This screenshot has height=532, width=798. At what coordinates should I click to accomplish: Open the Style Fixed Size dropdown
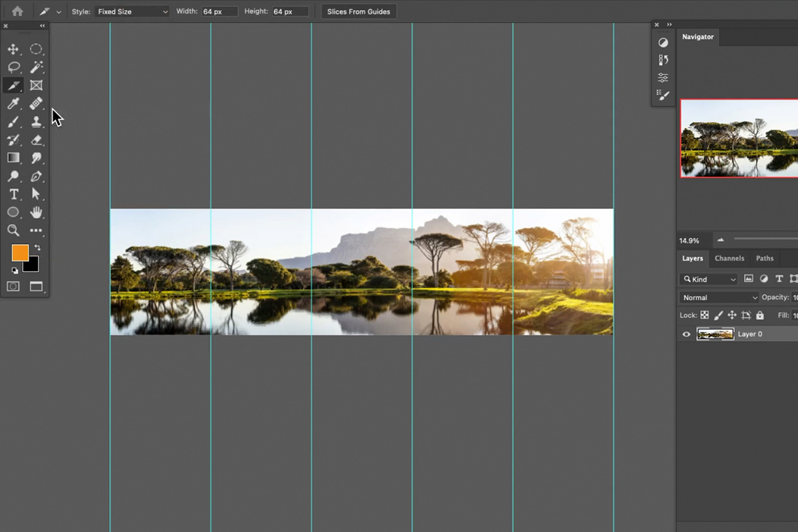131,11
